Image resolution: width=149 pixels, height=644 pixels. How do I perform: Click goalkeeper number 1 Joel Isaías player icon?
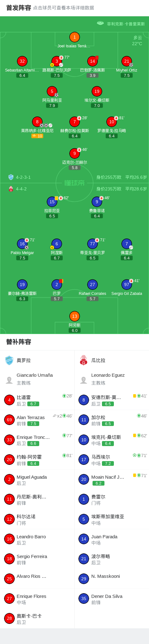[74, 37]
